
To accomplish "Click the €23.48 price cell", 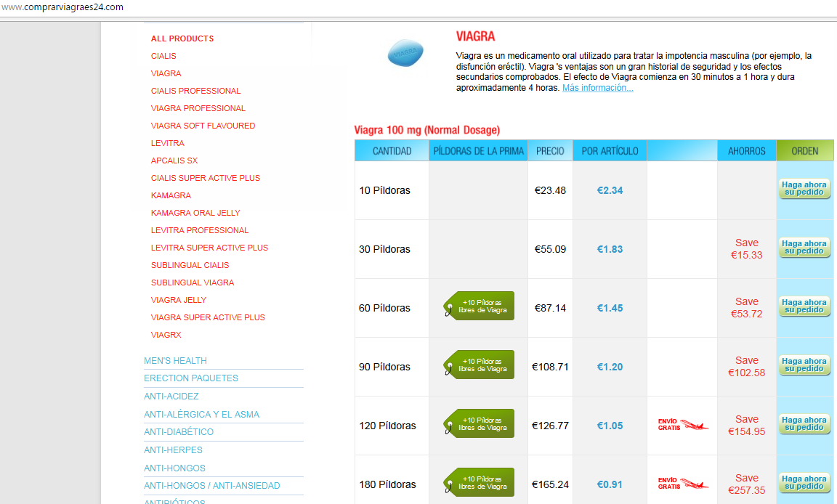I will (550, 190).
